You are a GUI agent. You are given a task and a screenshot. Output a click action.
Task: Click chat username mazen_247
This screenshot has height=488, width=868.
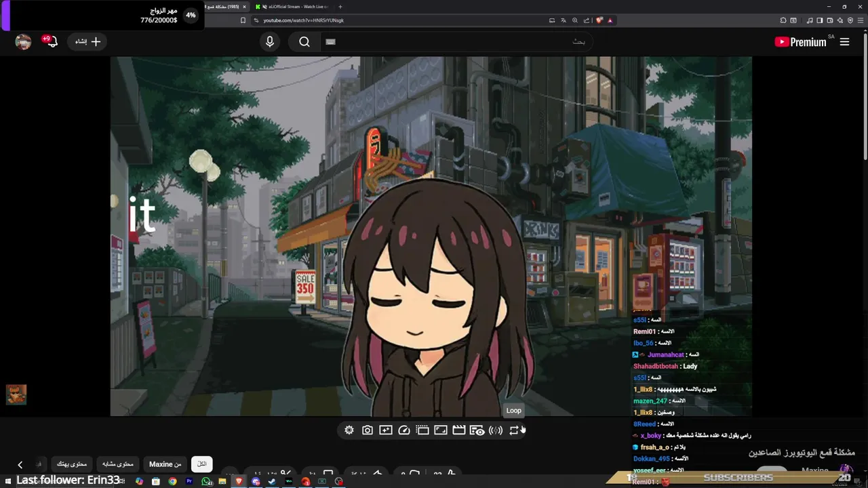click(x=651, y=401)
